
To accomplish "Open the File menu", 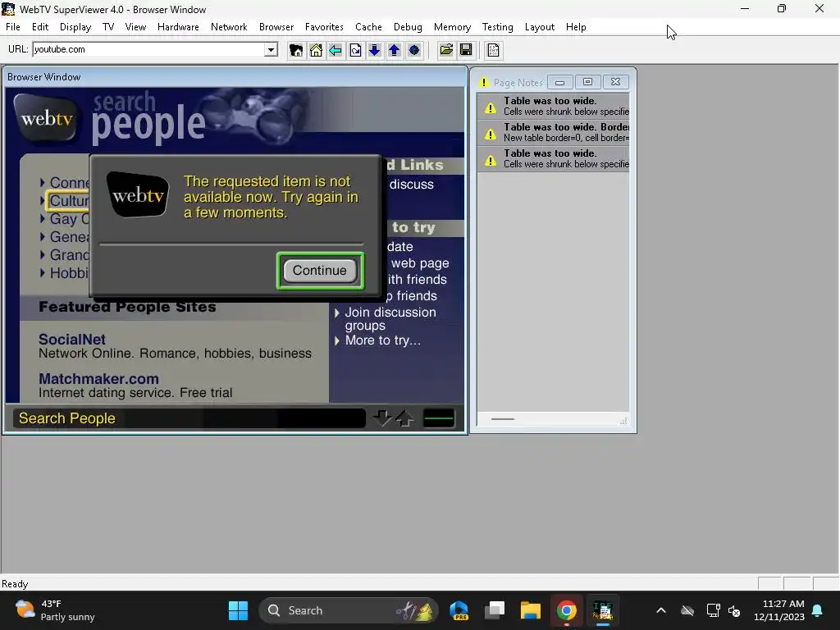I will [x=13, y=27].
